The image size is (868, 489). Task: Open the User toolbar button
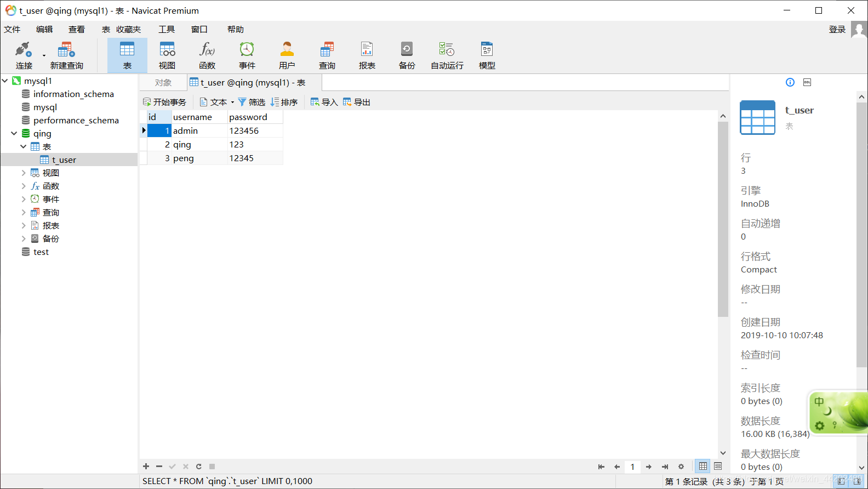(x=287, y=55)
